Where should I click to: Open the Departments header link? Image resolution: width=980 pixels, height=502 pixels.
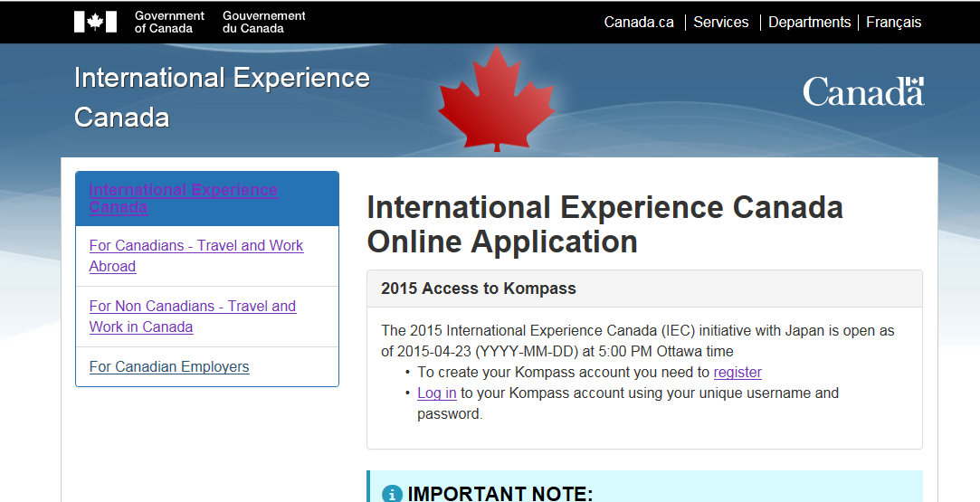[x=809, y=22]
